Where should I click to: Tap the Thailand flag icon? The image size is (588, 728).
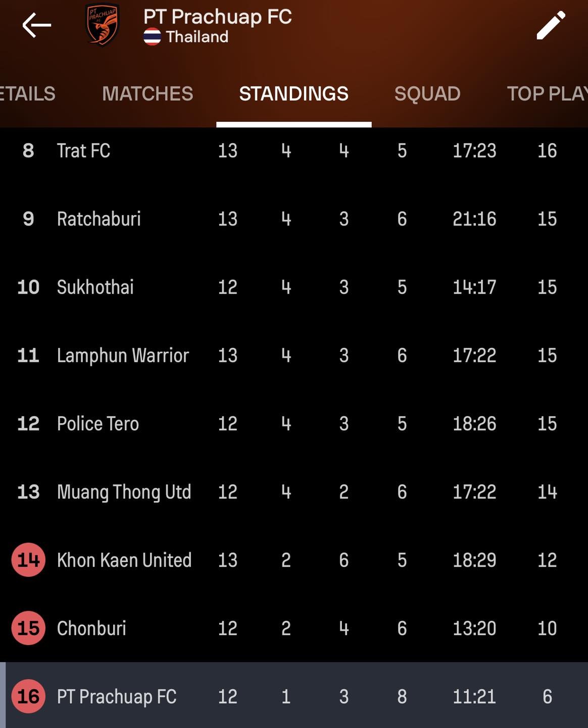point(152,37)
